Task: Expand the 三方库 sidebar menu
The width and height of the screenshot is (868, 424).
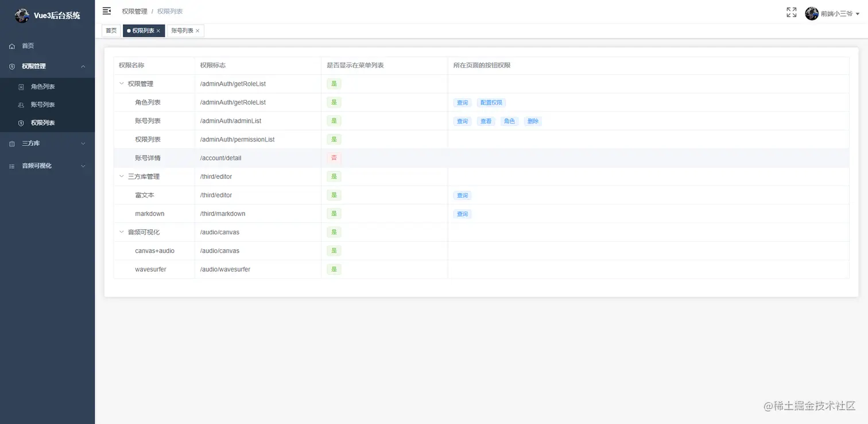Action: [x=83, y=144]
